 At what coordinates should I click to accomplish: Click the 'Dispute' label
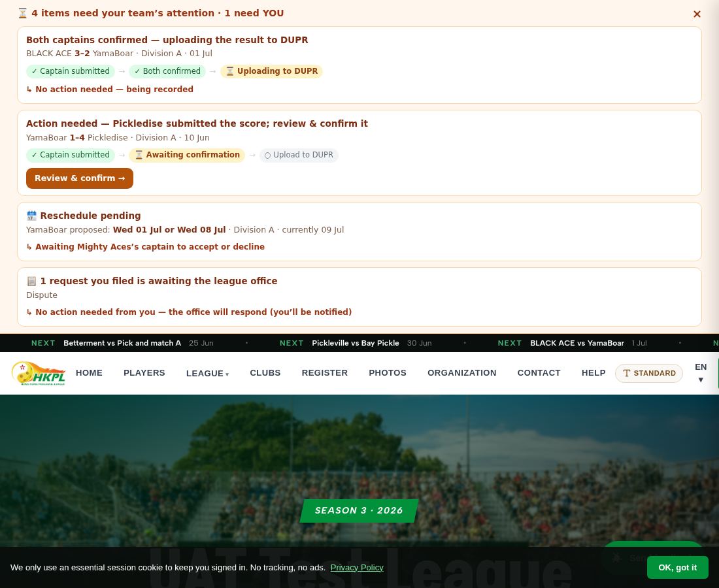42,295
